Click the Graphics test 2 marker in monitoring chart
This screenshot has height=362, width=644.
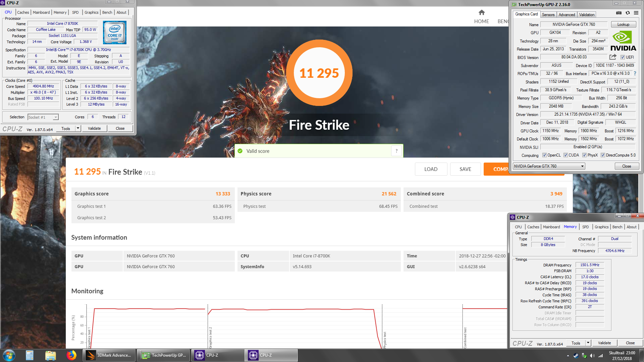210,338
